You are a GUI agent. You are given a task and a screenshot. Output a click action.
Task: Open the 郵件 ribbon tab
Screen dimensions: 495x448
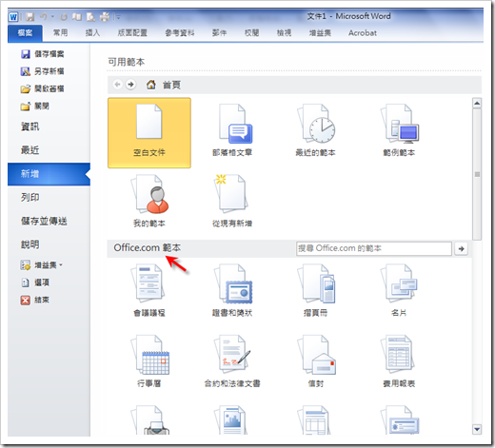pyautogui.click(x=220, y=33)
